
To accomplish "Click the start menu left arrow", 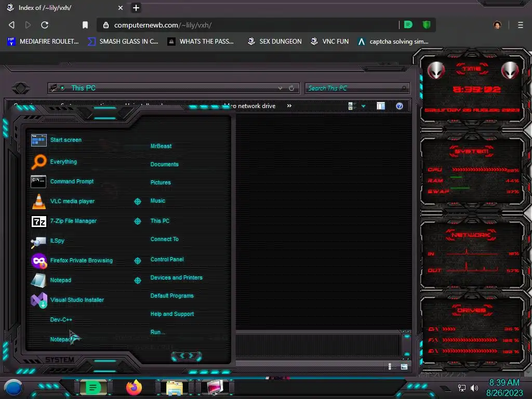I will coord(182,355).
